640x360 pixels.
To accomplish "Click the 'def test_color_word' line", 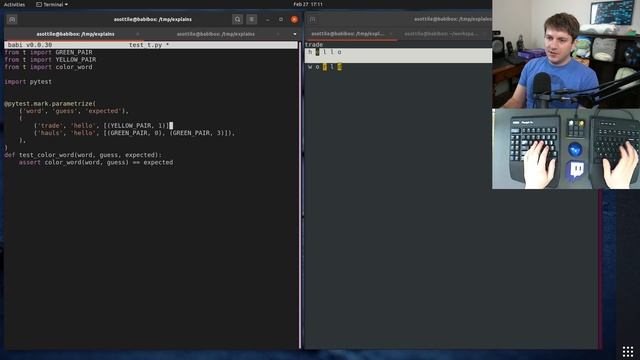I will (83, 155).
